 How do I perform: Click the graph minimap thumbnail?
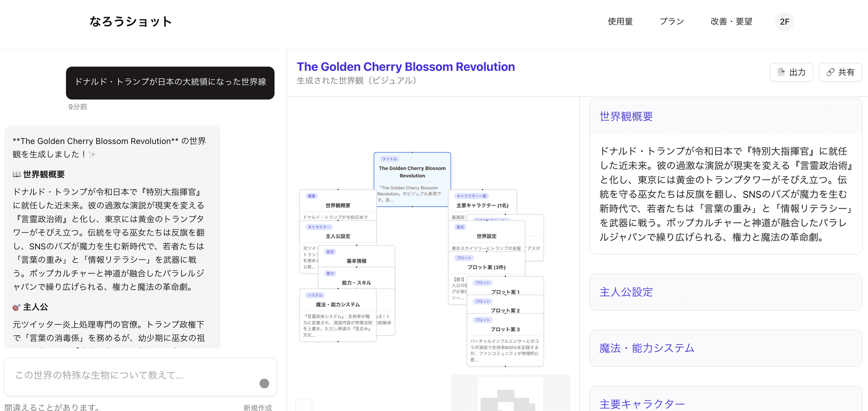pyautogui.click(x=510, y=393)
